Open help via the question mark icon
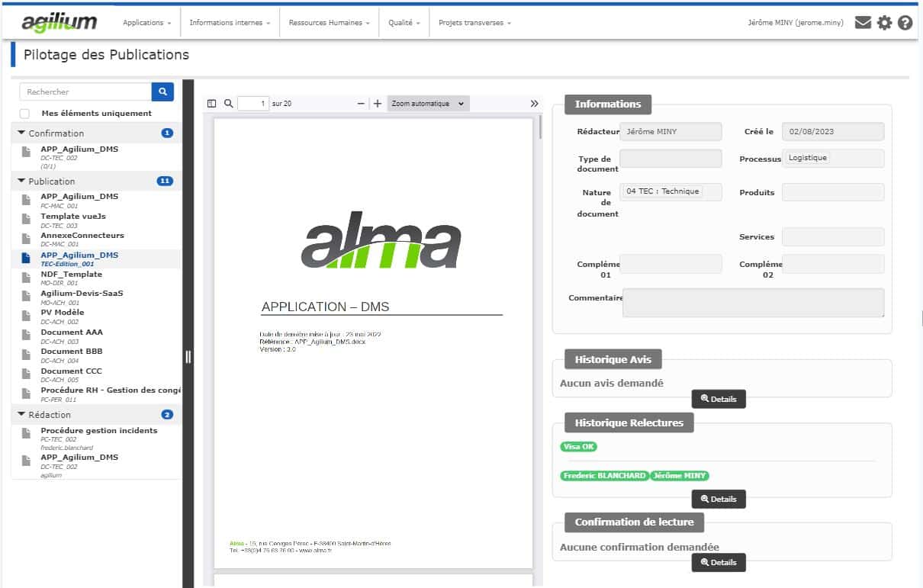Viewport: 923px width, 588px height. click(x=905, y=22)
